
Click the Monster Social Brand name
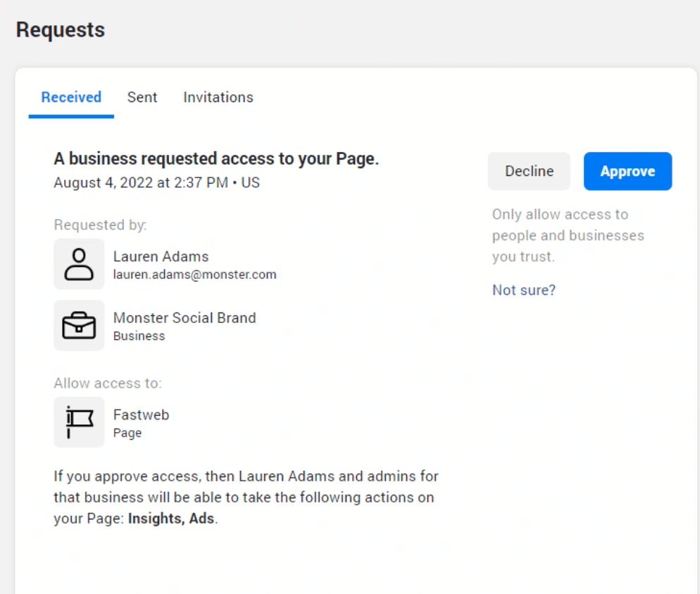point(185,317)
